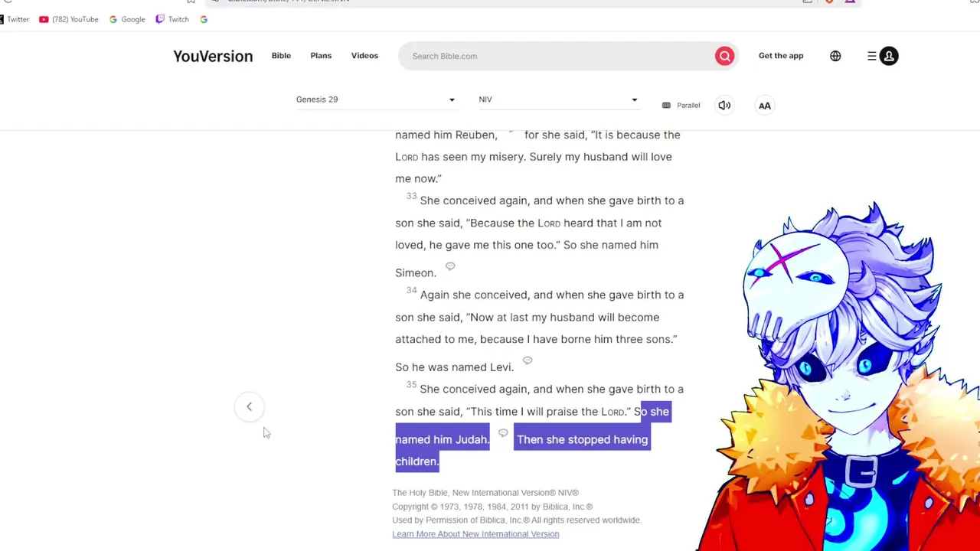This screenshot has width=980, height=551.
Task: Click the Genesis 29 dropdown arrow
Action: (x=452, y=99)
